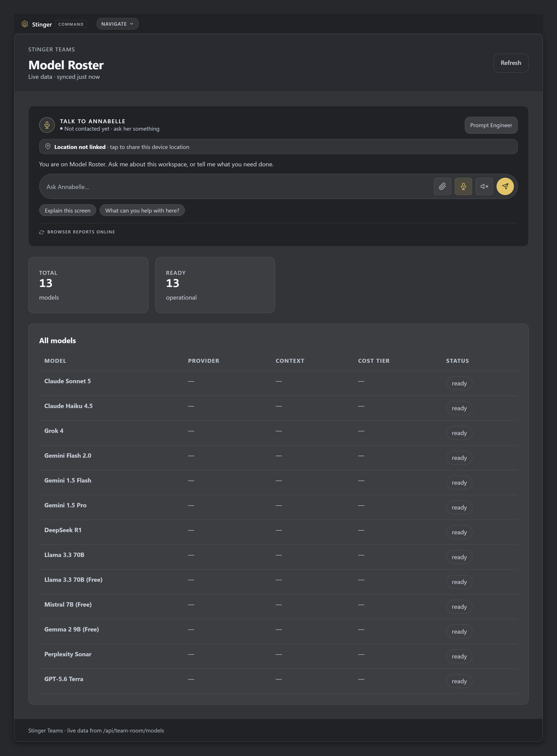Click the Browser Reports Online status text
This screenshot has width=557, height=756.
pyautogui.click(x=81, y=232)
